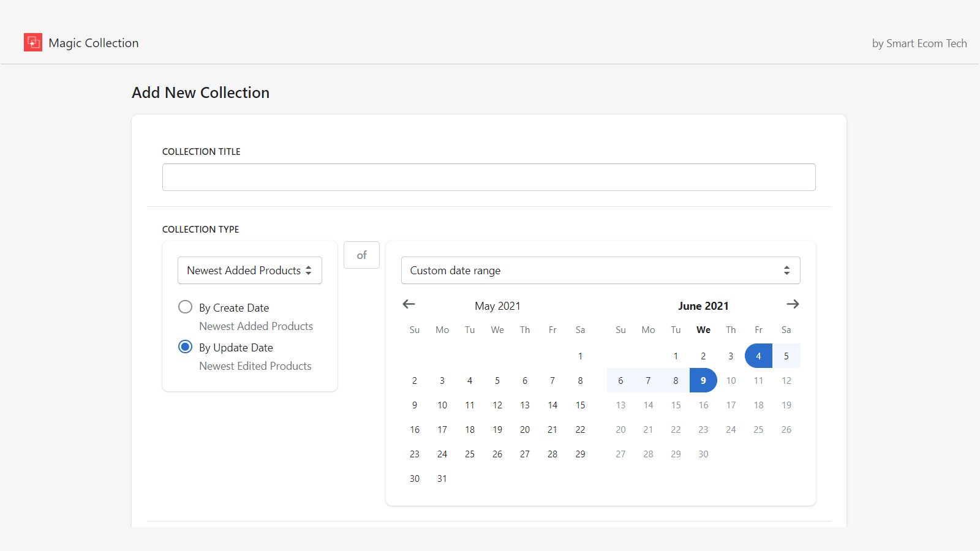The image size is (980, 551).
Task: Click the Collection Title input field
Action: 488,177
